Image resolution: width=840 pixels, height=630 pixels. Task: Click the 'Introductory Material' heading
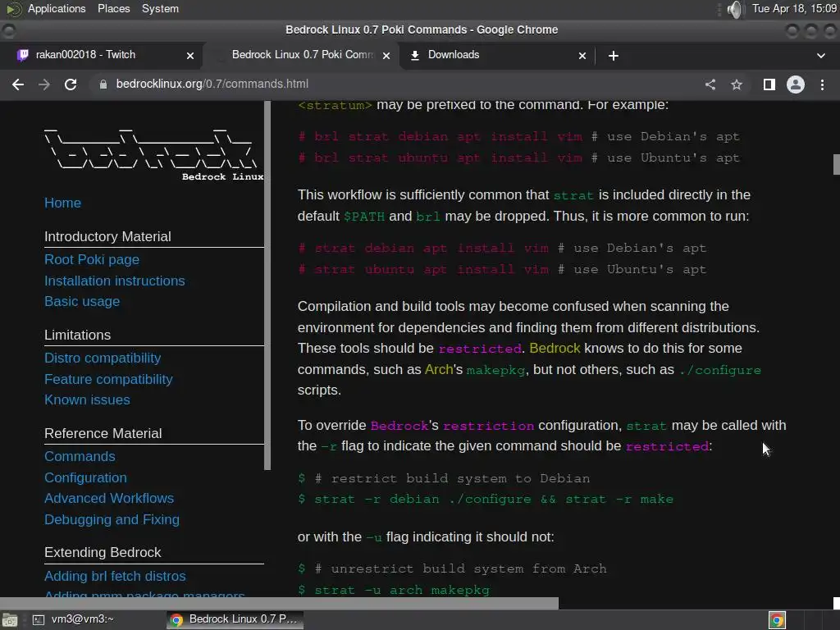[x=107, y=237]
